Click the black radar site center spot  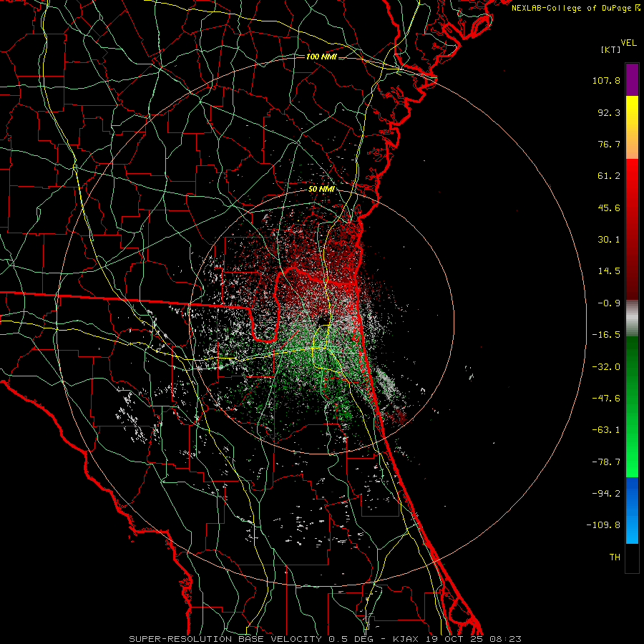click(x=323, y=321)
